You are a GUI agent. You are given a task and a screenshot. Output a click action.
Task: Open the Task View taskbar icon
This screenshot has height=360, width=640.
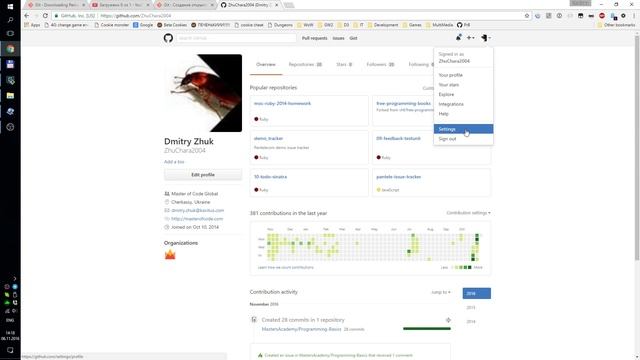coord(10,33)
